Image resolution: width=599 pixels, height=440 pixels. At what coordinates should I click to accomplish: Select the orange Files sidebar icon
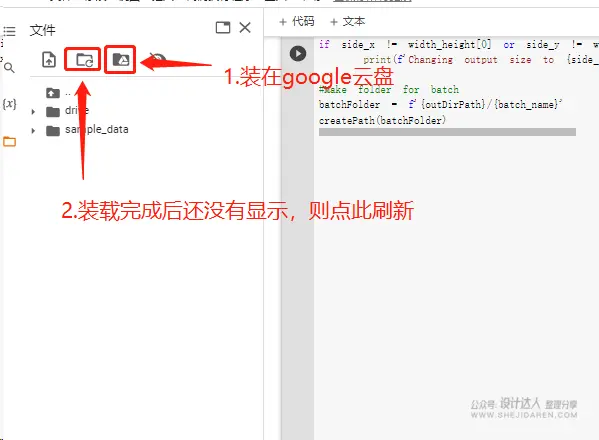[x=9, y=142]
